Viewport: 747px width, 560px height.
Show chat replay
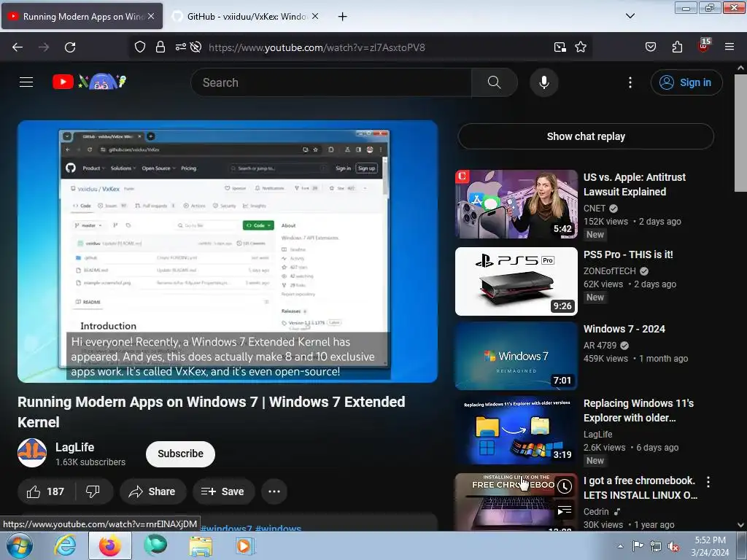point(586,136)
